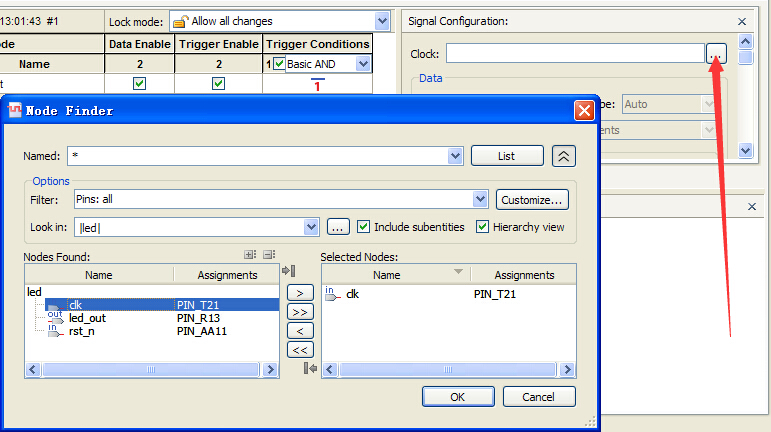Viewport: 771px width, 432px height.
Task: Click the expand all nodes icon
Action: pos(249,255)
